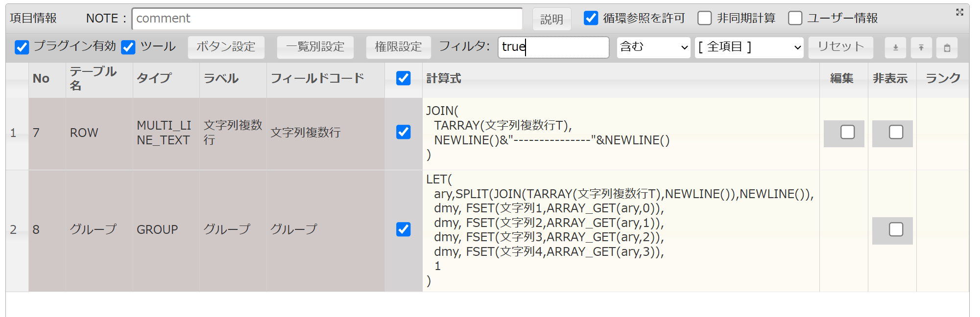Click the LET formula cell
Screen dimensions: 980x317
pos(621,231)
